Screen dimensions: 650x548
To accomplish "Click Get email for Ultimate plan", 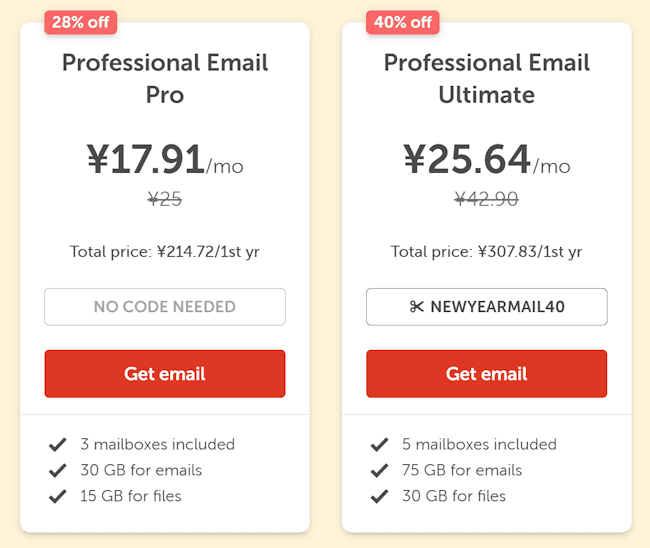I will [486, 373].
